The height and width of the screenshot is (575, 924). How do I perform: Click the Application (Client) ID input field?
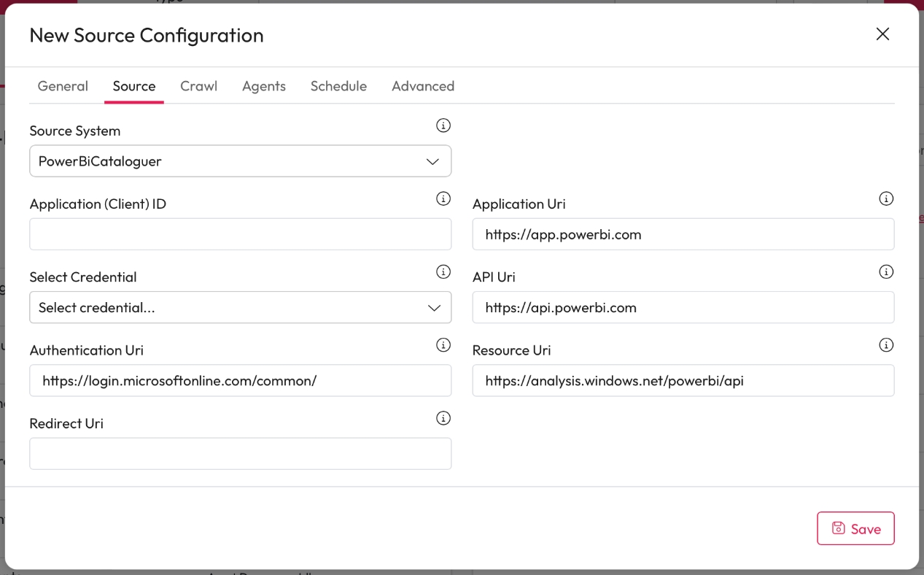pyautogui.click(x=240, y=234)
